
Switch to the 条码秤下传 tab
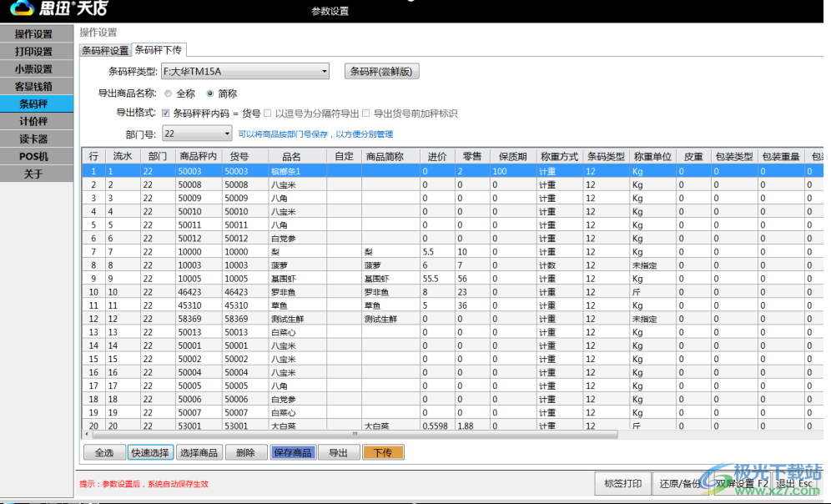coord(159,50)
